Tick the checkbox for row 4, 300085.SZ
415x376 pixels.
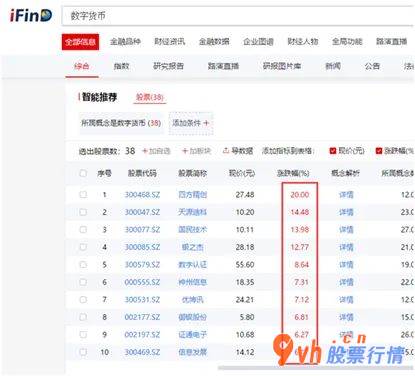(x=83, y=247)
